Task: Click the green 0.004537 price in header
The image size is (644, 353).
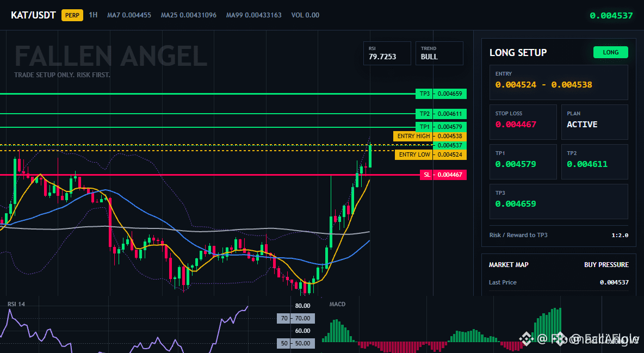Action: click(611, 16)
